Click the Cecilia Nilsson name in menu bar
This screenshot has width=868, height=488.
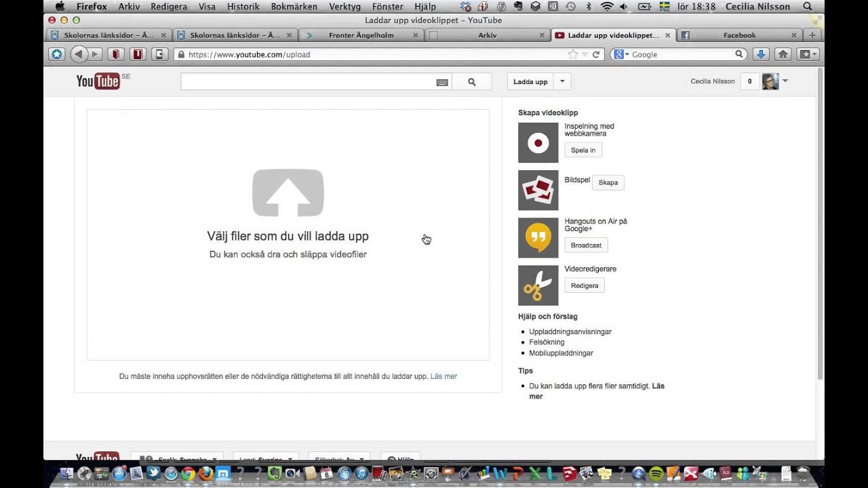tap(757, 7)
